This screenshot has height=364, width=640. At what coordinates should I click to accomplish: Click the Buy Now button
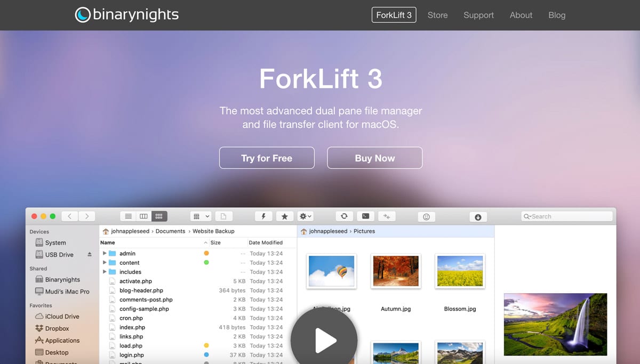tap(375, 158)
